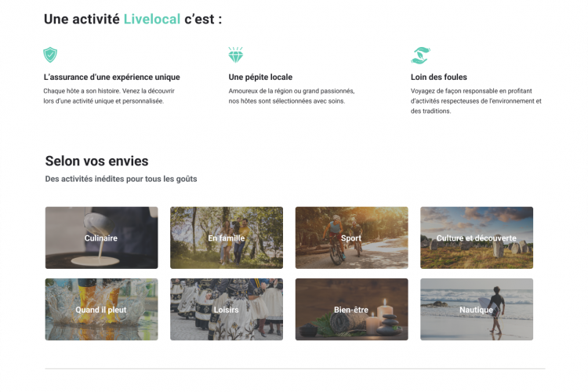
Task: Click the Loin des foules heading
Action: point(439,77)
